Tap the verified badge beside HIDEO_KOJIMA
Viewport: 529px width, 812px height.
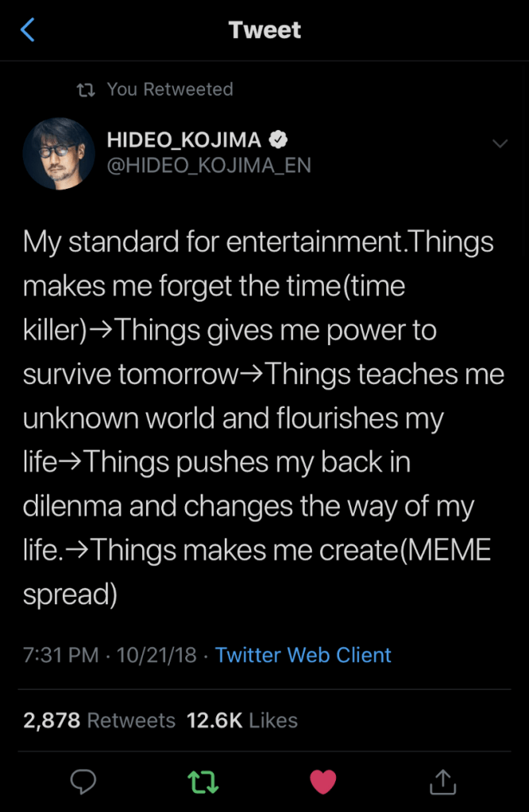point(277,140)
